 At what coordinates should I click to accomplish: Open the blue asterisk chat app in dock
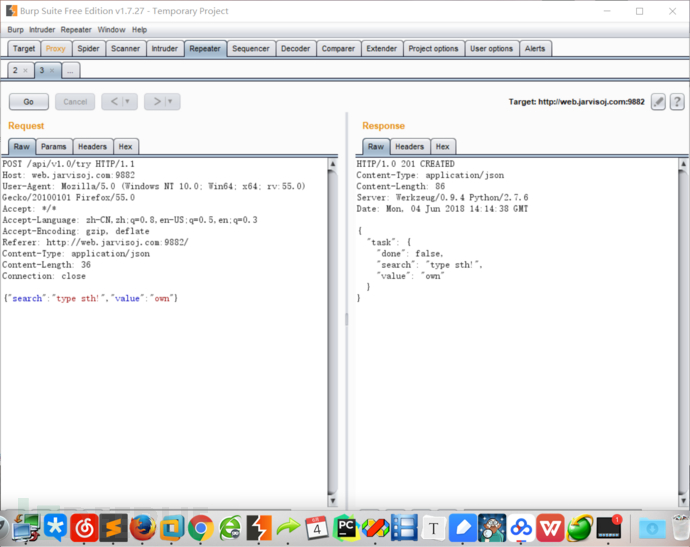point(55,527)
